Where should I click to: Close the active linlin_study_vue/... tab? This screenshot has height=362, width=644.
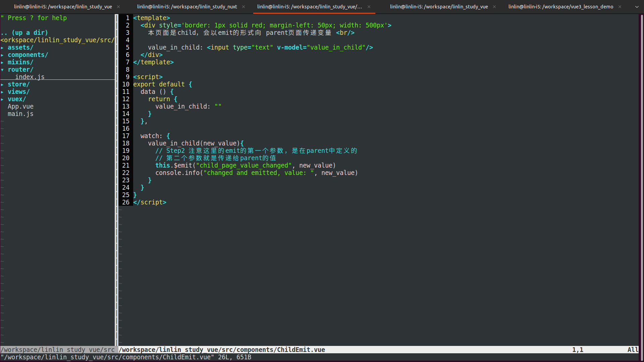click(x=369, y=7)
